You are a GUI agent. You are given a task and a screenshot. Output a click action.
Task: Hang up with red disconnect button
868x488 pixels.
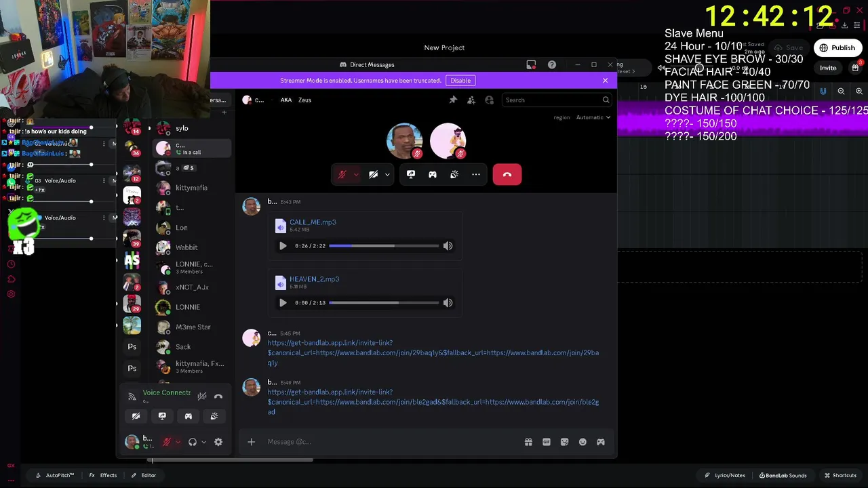tap(507, 175)
